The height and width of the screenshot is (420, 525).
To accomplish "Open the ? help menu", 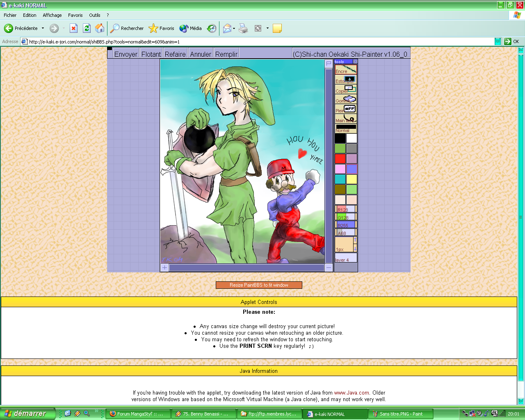I will tap(108, 15).
